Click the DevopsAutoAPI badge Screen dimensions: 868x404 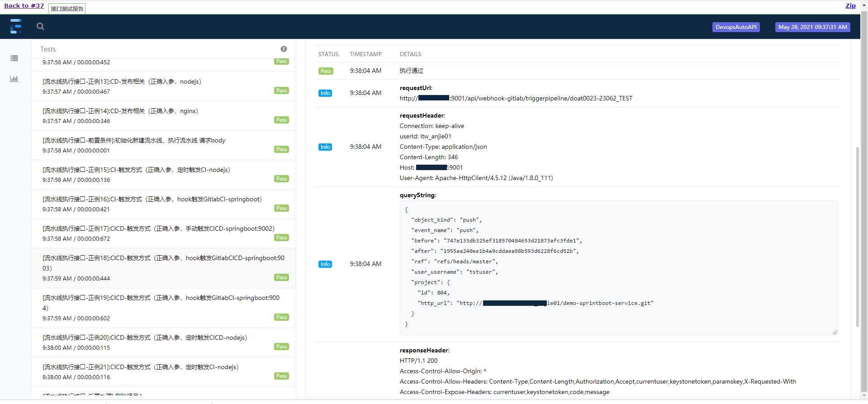click(x=736, y=27)
